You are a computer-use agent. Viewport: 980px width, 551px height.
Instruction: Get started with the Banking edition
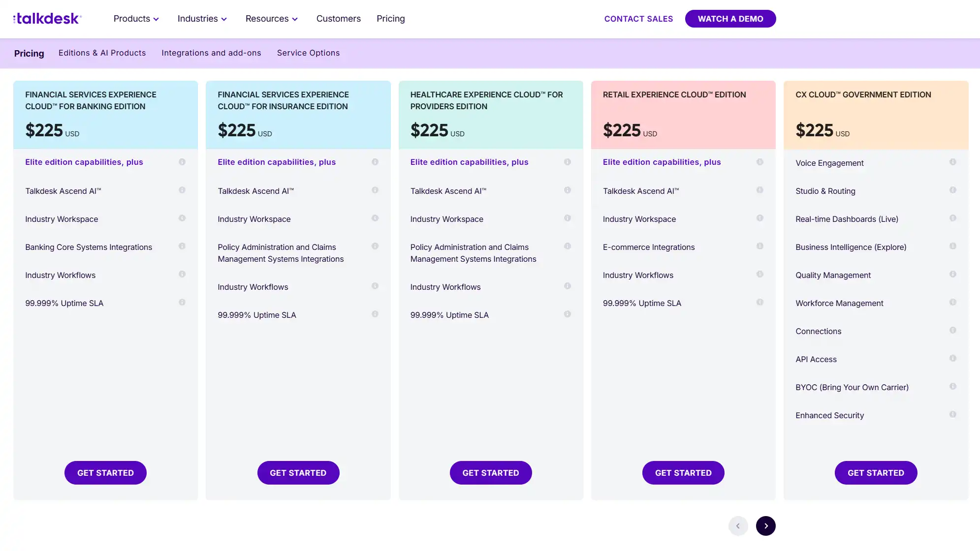105,473
